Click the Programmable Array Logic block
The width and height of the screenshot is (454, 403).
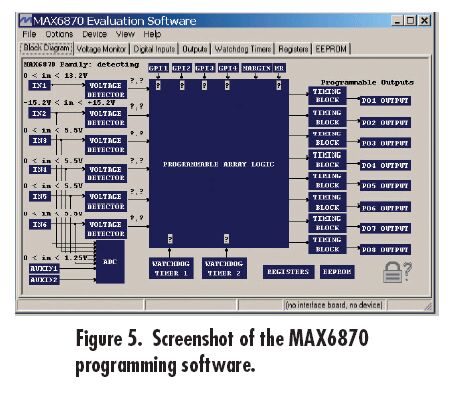pyautogui.click(x=219, y=164)
